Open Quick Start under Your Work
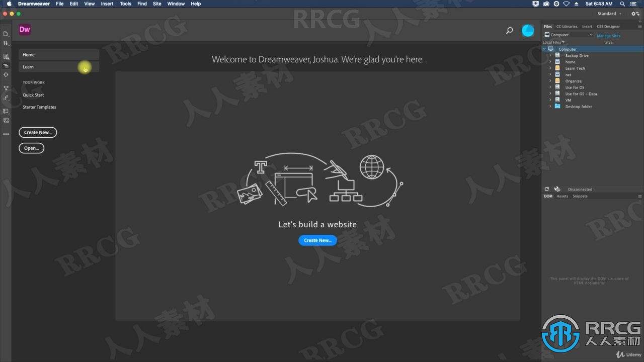The width and height of the screenshot is (644, 362). [x=33, y=95]
